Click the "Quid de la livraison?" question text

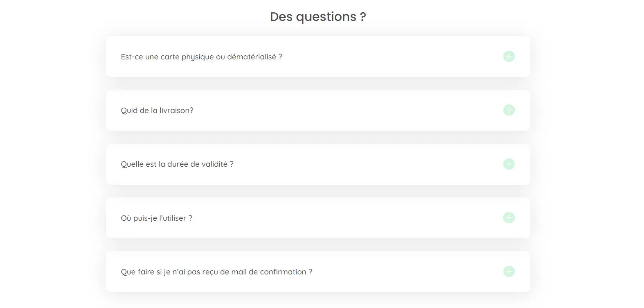pos(157,111)
